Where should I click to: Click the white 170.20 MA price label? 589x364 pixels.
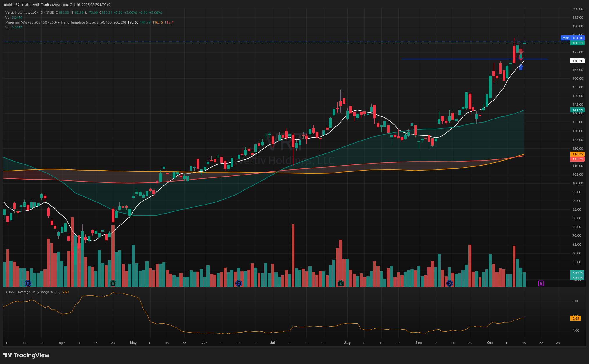(577, 61)
